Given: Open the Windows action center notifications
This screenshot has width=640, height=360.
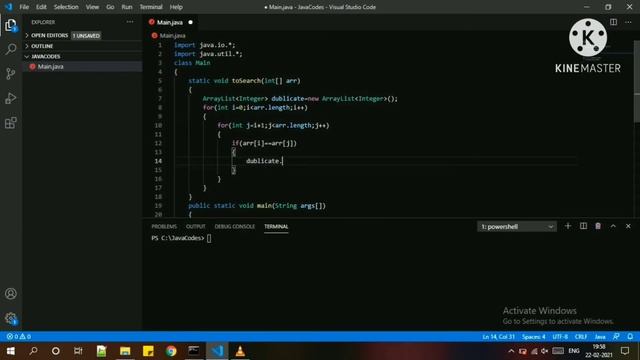Looking at the screenshot, I should point(625,351).
